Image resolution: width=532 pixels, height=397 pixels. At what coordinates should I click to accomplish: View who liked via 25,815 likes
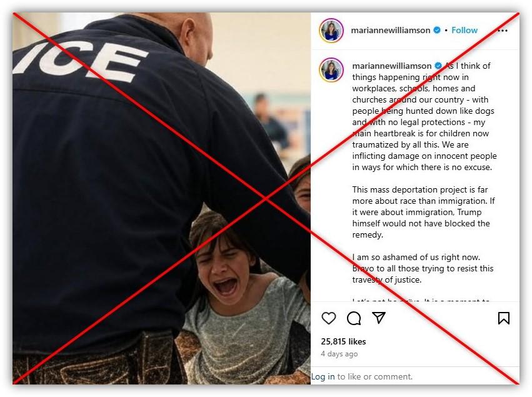[343, 341]
